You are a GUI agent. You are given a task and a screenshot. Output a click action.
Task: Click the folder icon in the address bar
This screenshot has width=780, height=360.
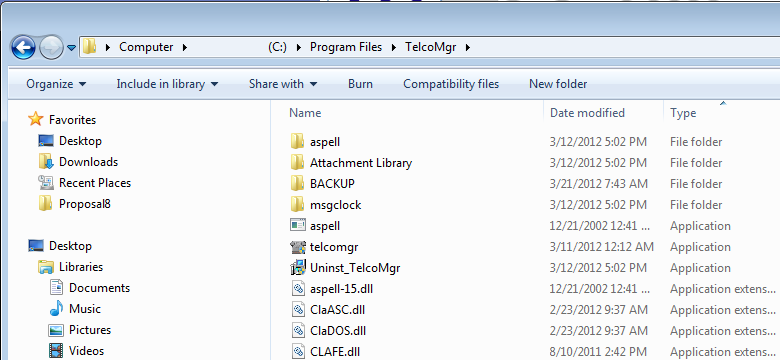(x=90, y=47)
